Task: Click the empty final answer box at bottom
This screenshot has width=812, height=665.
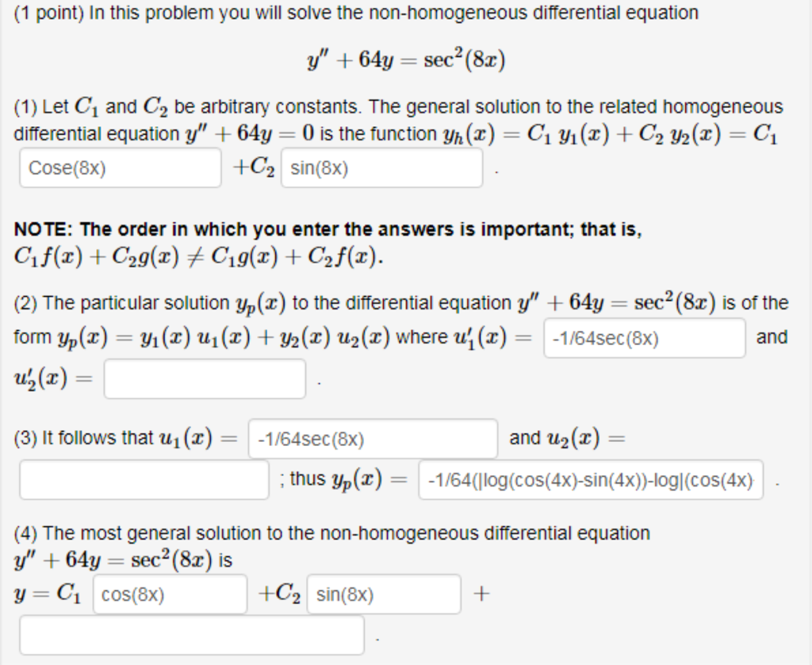Action: click(x=190, y=635)
